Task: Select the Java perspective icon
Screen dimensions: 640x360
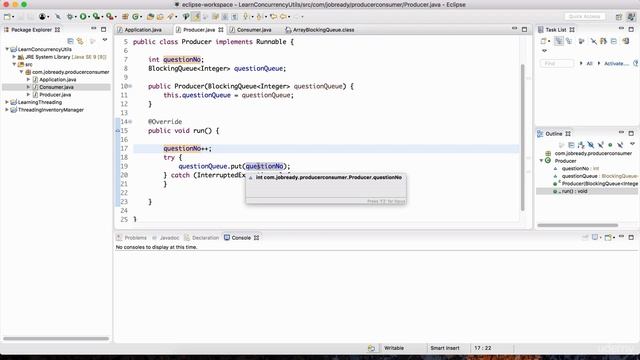Action: [x=631, y=17]
